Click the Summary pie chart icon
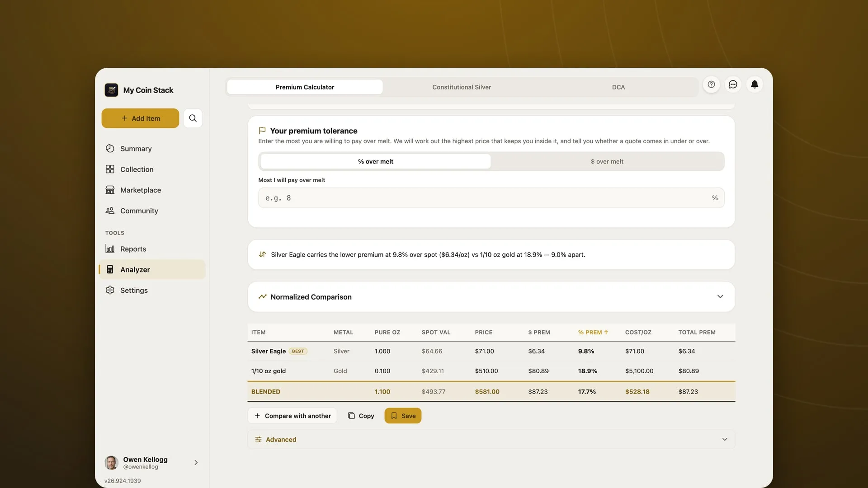 [110, 149]
